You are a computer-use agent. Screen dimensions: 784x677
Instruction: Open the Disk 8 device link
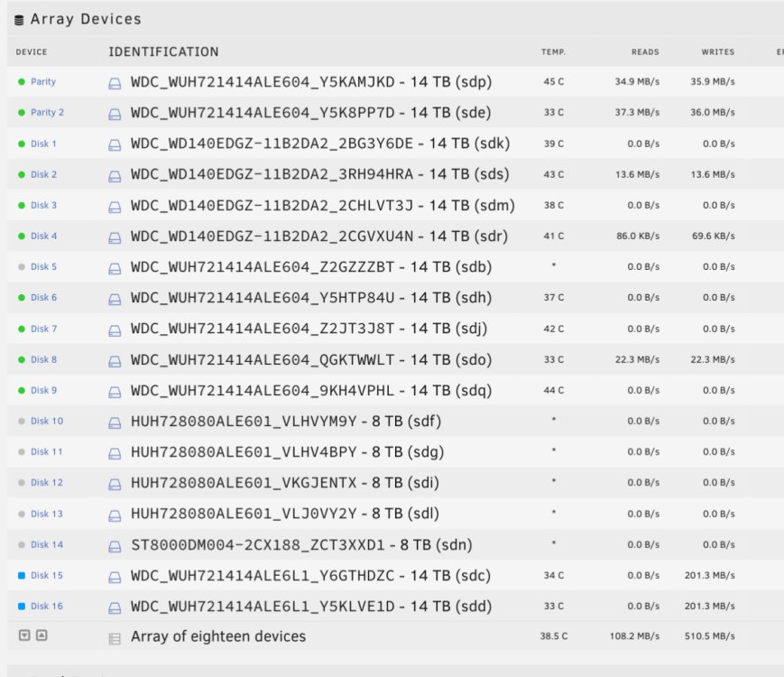[43, 359]
